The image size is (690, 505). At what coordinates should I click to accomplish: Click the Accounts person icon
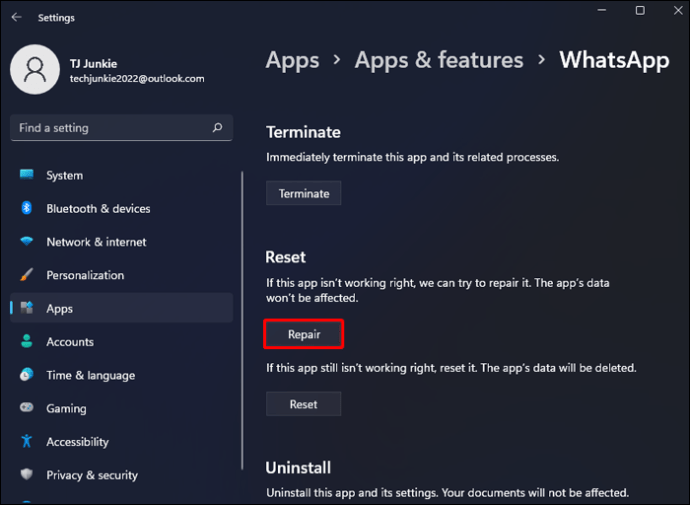26,341
